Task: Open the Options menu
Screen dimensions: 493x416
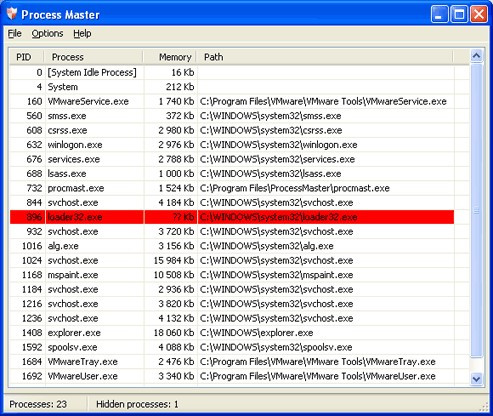Action: pos(47,34)
